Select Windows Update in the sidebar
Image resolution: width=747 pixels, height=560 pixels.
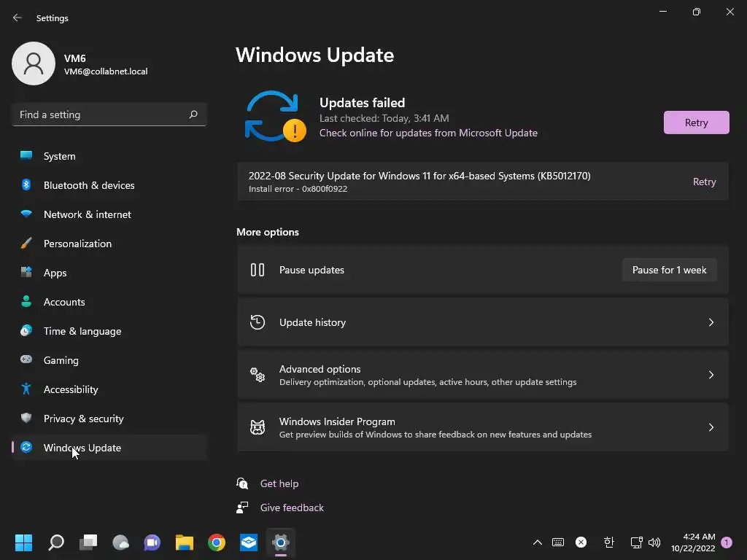(109, 448)
